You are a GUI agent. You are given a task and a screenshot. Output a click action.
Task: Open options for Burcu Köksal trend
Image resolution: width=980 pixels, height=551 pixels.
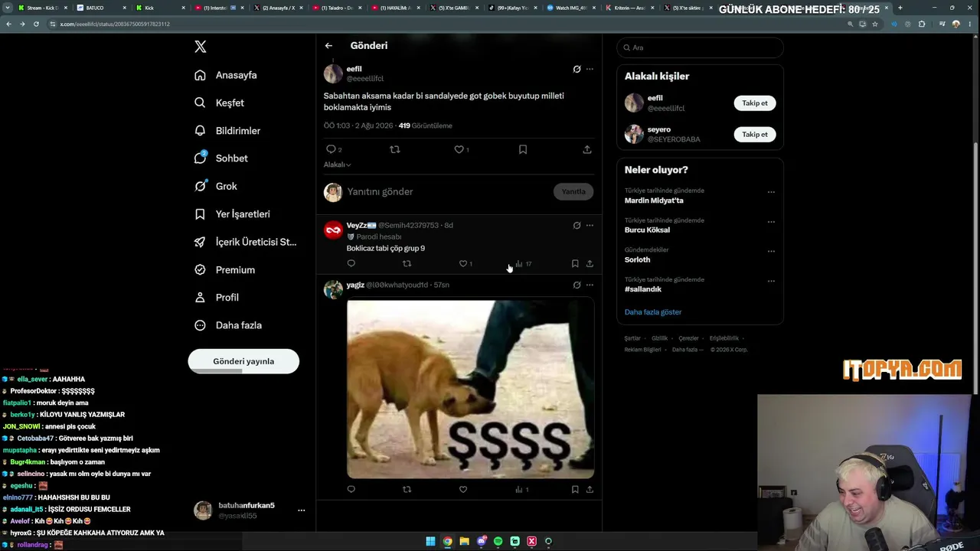click(771, 222)
